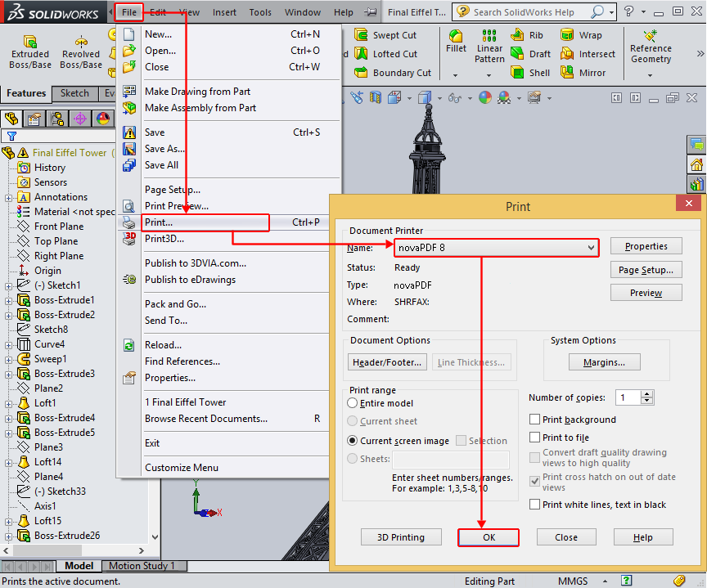The width and height of the screenshot is (707, 588).
Task: Check Print white lines, text in black
Action: pyautogui.click(x=534, y=505)
